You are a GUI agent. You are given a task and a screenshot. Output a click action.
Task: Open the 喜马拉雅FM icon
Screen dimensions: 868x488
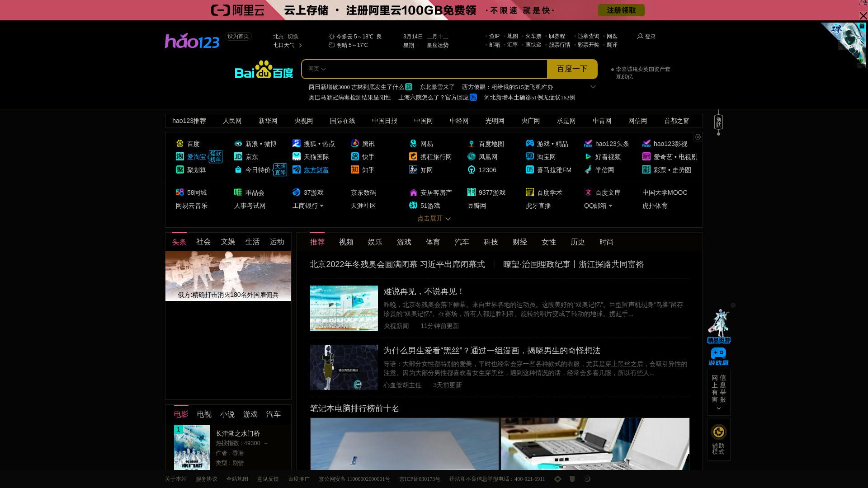[x=530, y=170]
